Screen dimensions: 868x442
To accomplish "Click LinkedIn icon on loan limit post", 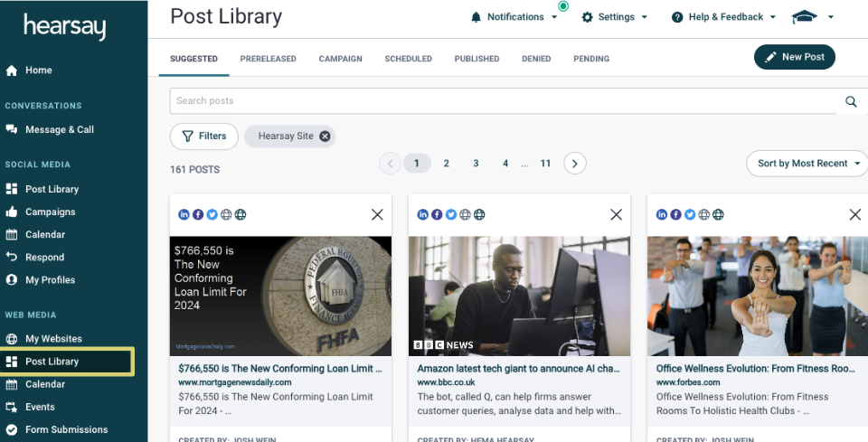I will click(x=184, y=214).
